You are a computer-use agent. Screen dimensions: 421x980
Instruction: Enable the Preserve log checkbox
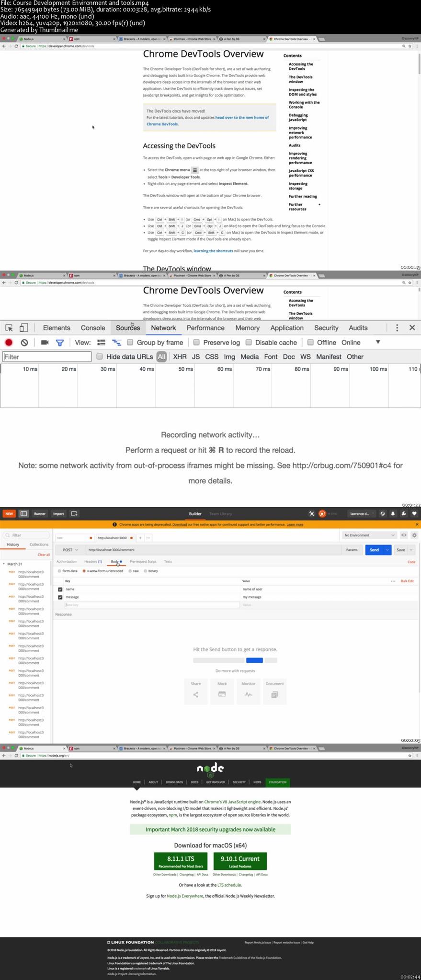tap(196, 342)
